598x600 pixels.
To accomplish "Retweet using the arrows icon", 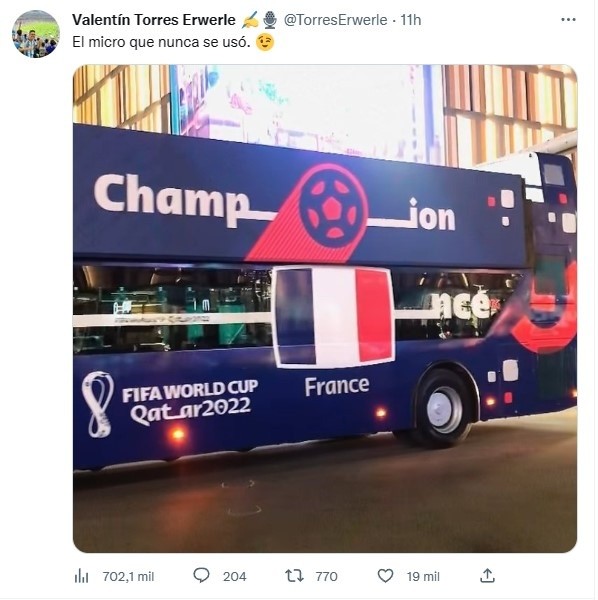I will [x=294, y=576].
